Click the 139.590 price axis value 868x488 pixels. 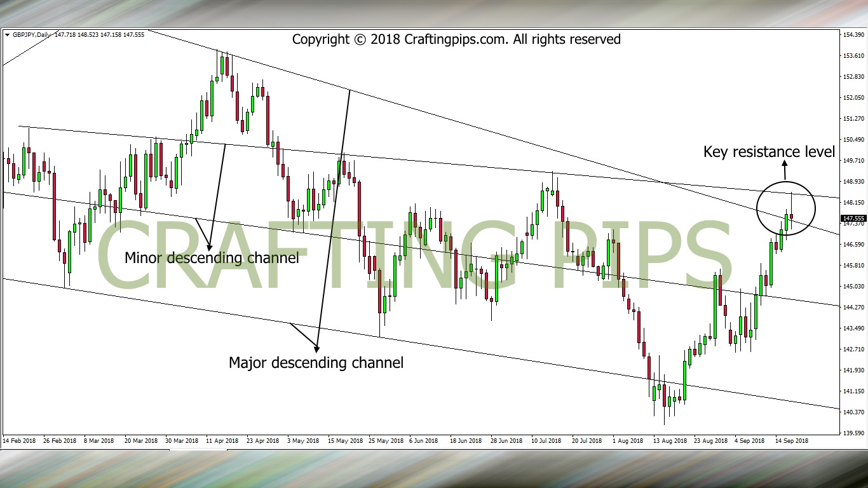pos(854,433)
